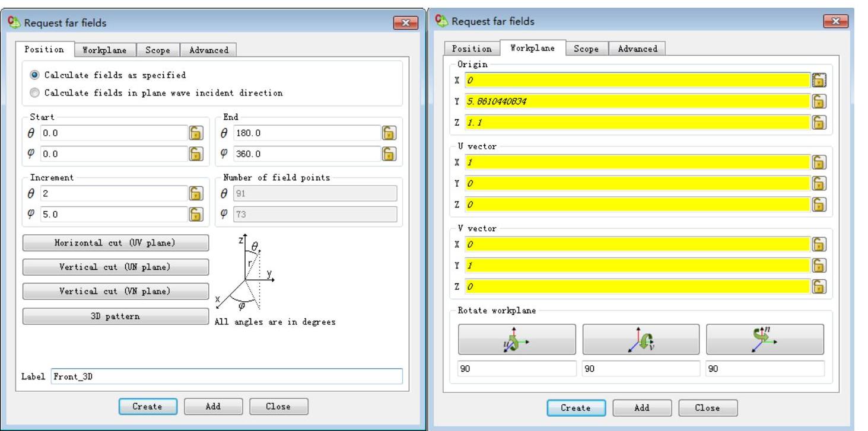Edit the Start theta input field

[114, 133]
